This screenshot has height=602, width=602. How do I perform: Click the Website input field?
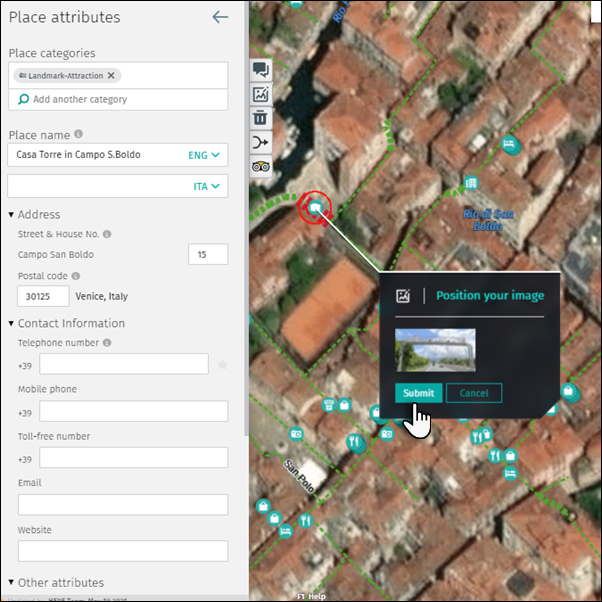coord(123,551)
